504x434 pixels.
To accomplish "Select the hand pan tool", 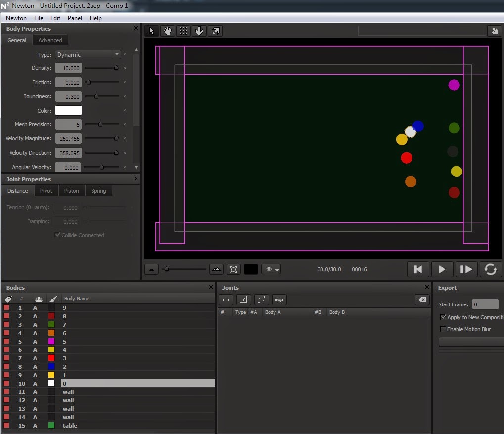I will [x=168, y=31].
